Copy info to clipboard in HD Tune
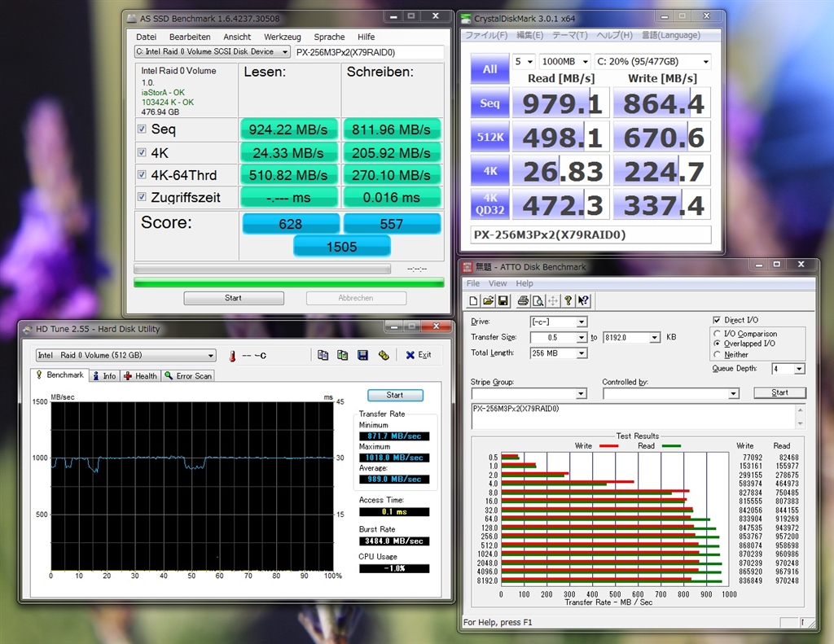 (323, 355)
